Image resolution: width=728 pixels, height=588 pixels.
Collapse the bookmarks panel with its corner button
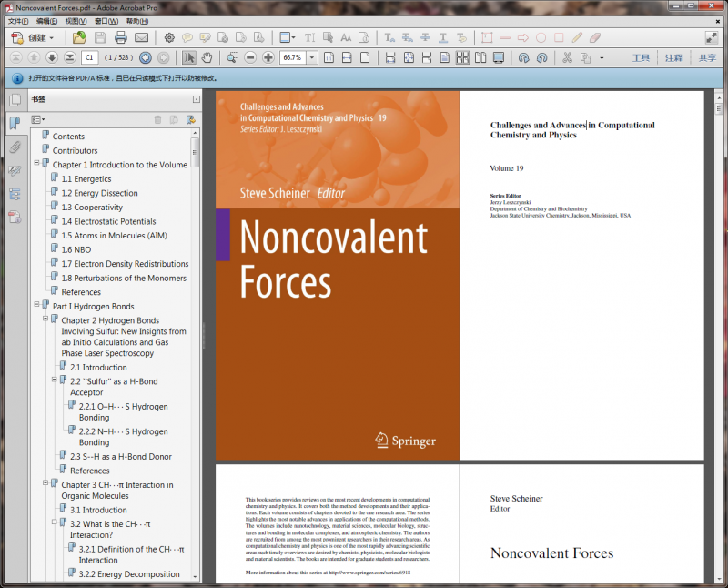coord(197,99)
